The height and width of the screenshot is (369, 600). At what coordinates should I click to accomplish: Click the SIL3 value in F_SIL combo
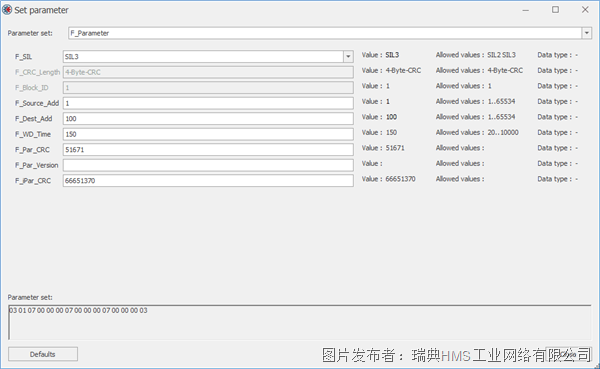coord(72,57)
